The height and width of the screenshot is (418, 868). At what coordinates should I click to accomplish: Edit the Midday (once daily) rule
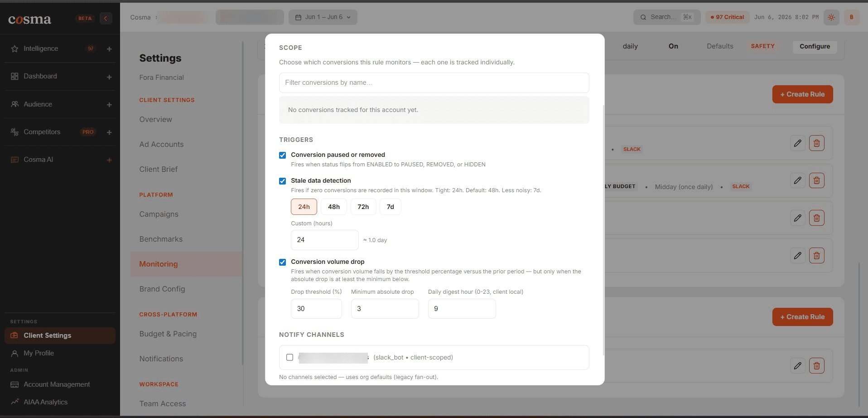pos(798,180)
